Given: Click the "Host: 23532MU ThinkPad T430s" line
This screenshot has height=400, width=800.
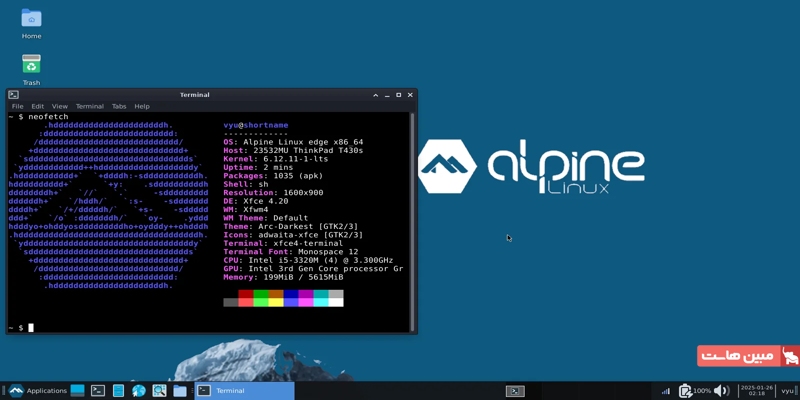Looking at the screenshot, I should tap(293, 151).
